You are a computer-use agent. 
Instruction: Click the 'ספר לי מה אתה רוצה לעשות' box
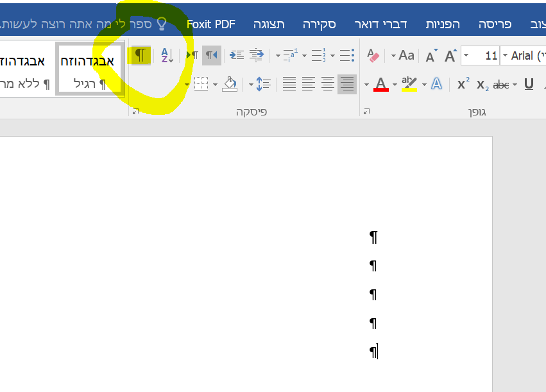[76, 24]
